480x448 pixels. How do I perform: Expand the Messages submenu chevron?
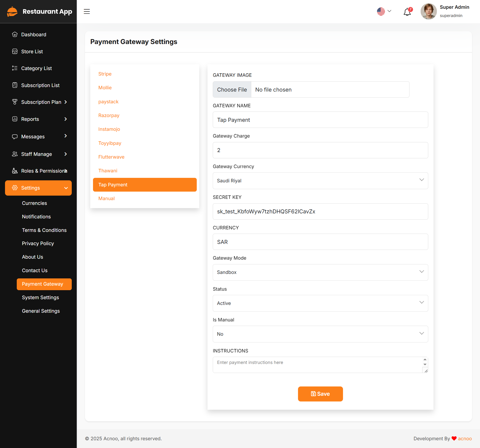point(66,136)
